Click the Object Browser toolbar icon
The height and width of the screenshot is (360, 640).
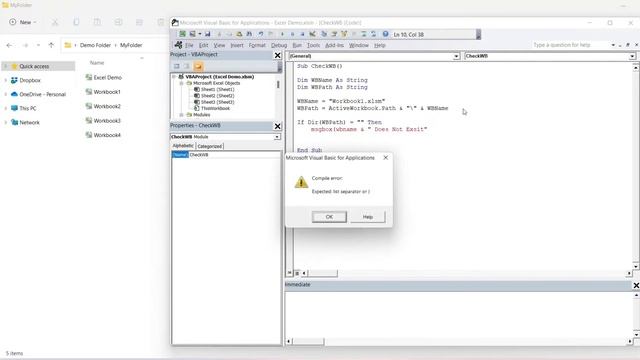[x=344, y=34]
